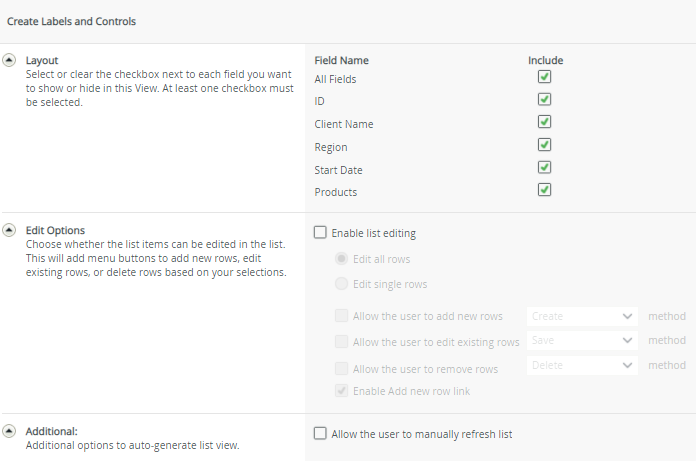Enable list editing checkbox
This screenshot has height=461, width=696.
click(x=321, y=233)
